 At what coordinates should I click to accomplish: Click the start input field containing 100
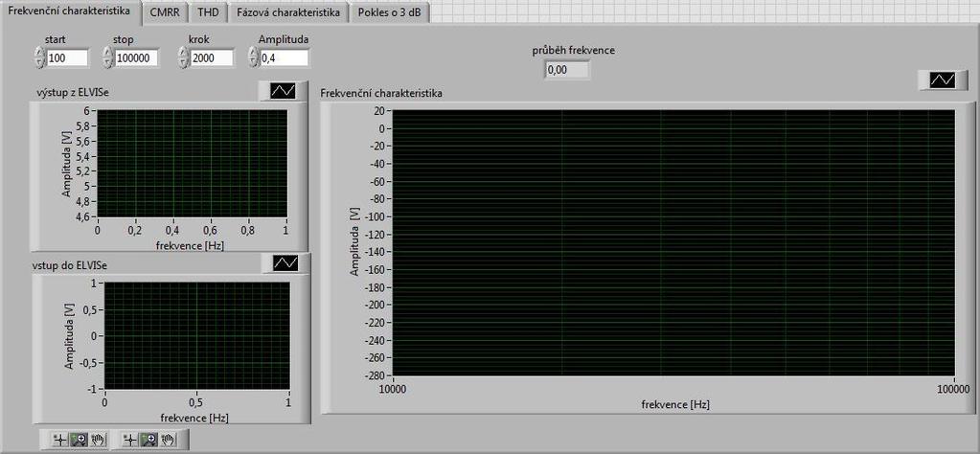[67, 58]
